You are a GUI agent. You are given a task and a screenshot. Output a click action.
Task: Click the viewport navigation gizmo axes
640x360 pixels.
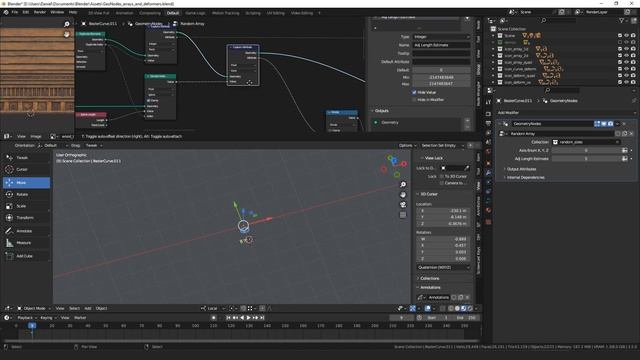[x=394, y=166]
